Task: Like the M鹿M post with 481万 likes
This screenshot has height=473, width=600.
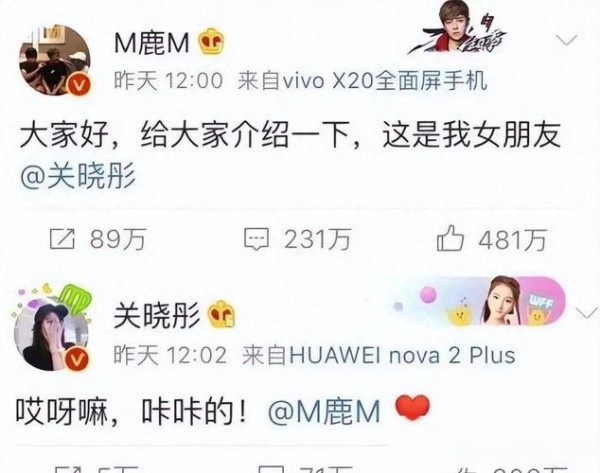Action: 491,239
